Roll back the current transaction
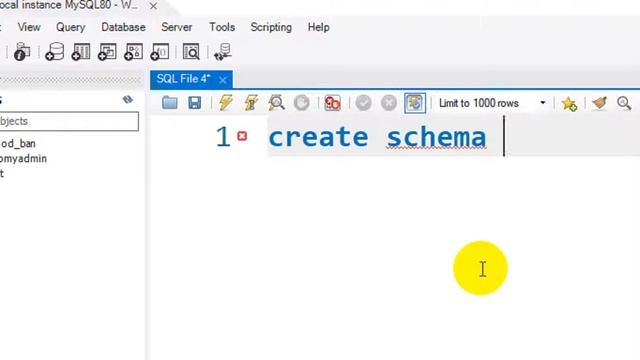The height and width of the screenshot is (360, 640). 389,103
